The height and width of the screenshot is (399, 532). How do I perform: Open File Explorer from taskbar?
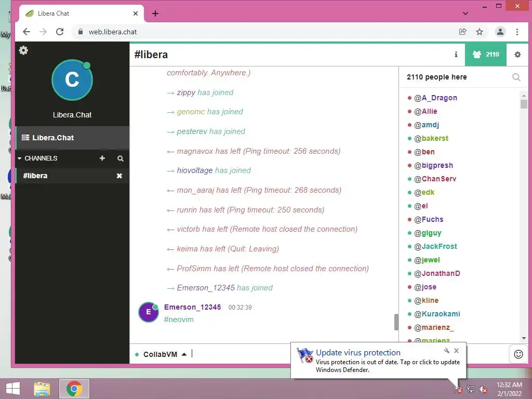(42, 389)
